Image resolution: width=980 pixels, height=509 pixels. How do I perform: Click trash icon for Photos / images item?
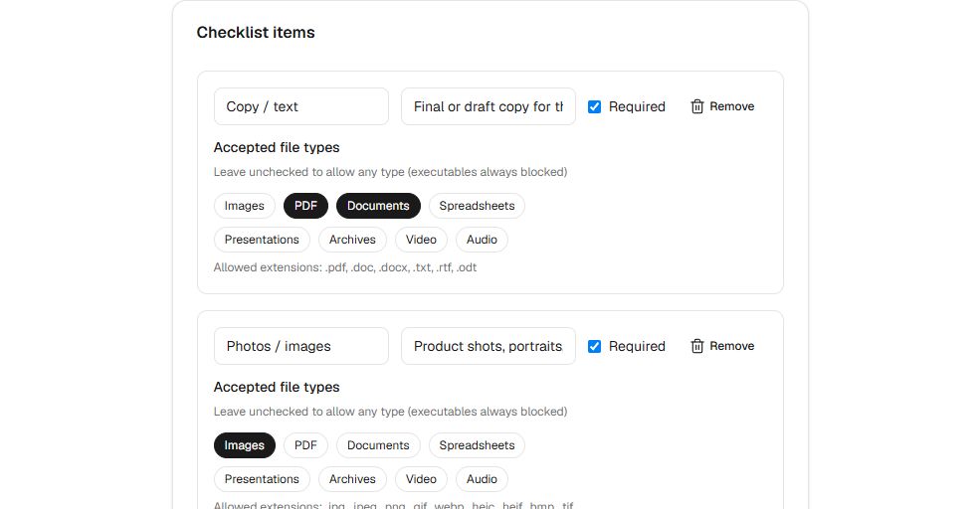point(696,346)
